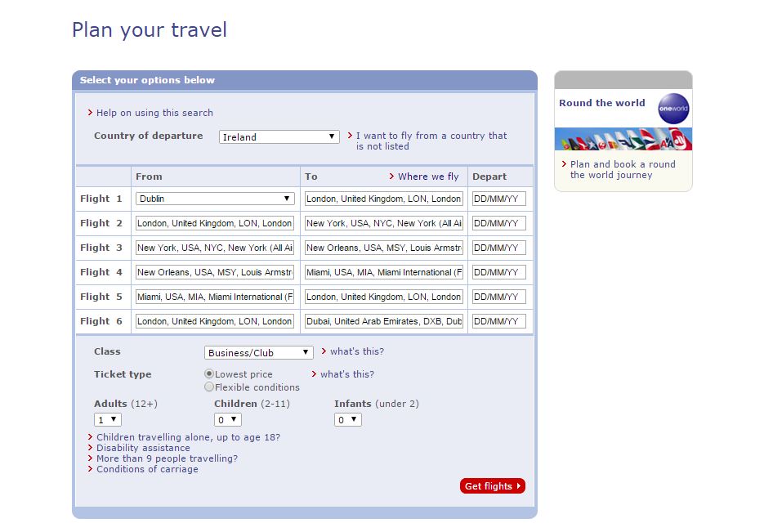Open the Infants count dropdown
Screen dimensions: 773x532
(x=348, y=420)
